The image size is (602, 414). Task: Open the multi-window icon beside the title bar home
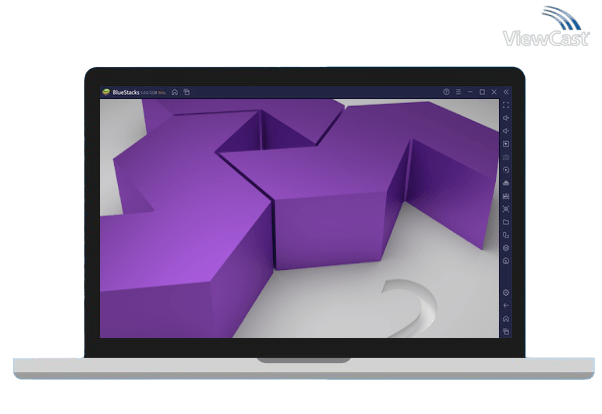(x=186, y=92)
